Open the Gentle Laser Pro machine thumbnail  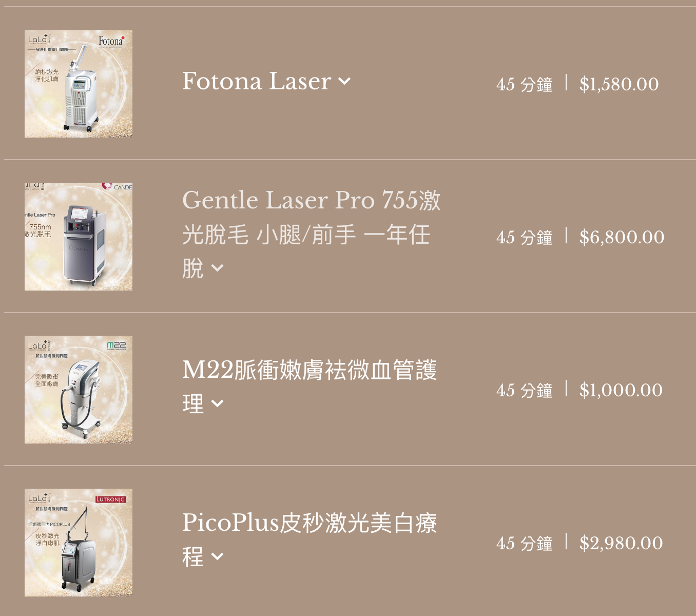click(79, 237)
